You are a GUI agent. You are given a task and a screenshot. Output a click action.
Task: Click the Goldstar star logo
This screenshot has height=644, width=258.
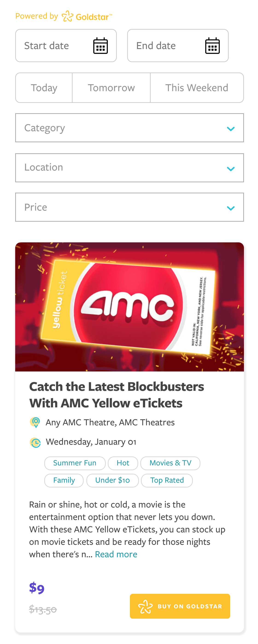67,16
